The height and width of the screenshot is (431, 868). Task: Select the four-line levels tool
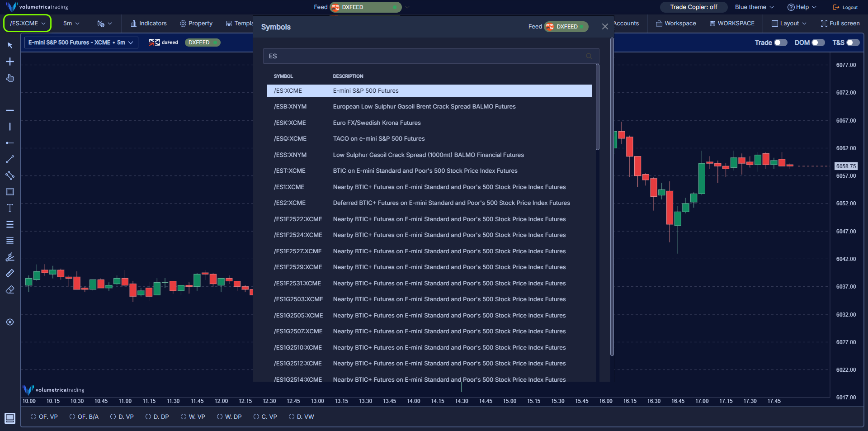10,241
